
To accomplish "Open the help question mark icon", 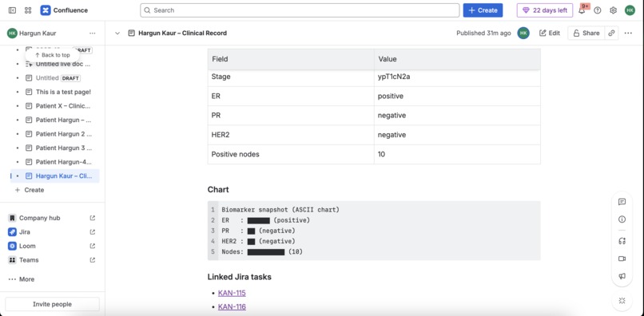I will [598, 10].
